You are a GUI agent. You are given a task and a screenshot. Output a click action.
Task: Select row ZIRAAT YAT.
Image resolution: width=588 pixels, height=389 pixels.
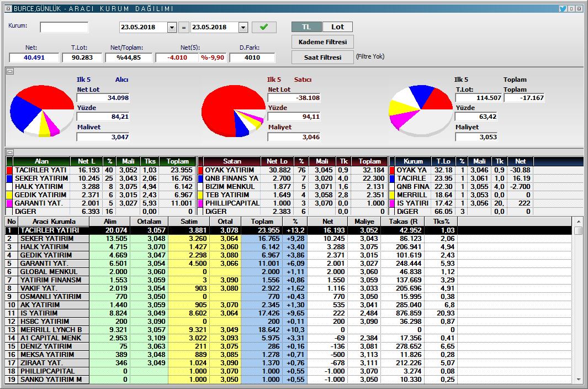[288, 362]
